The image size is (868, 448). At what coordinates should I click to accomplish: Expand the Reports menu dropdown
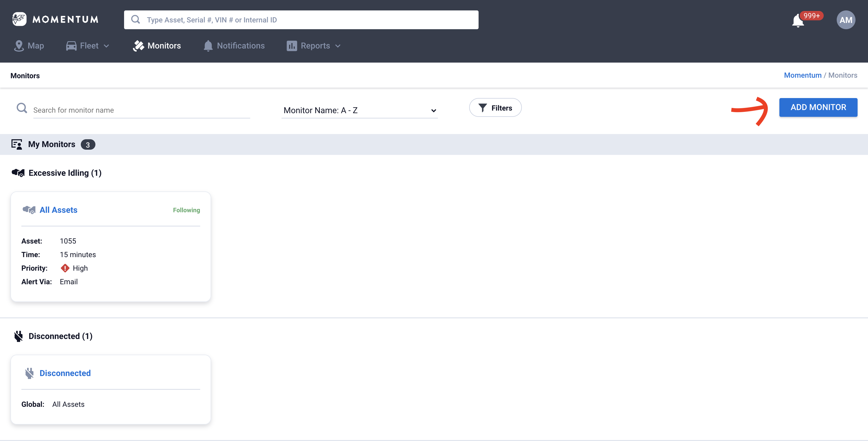click(314, 46)
